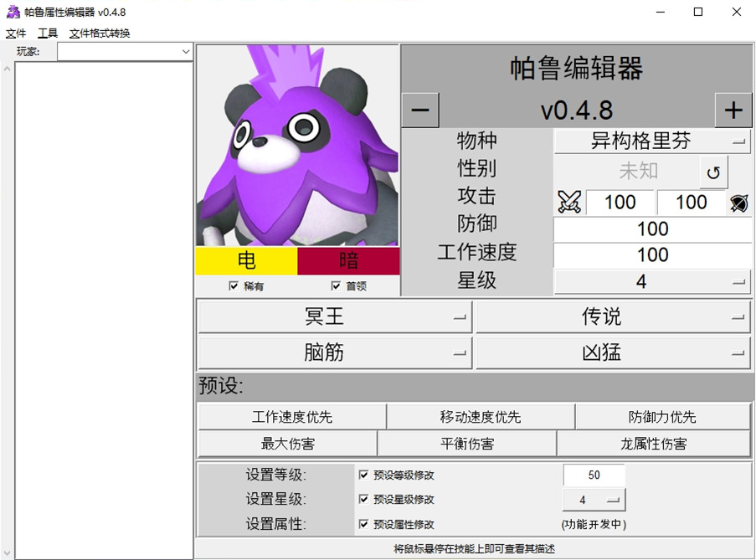
Task: Click the yellow 电 element swatch
Action: click(246, 260)
